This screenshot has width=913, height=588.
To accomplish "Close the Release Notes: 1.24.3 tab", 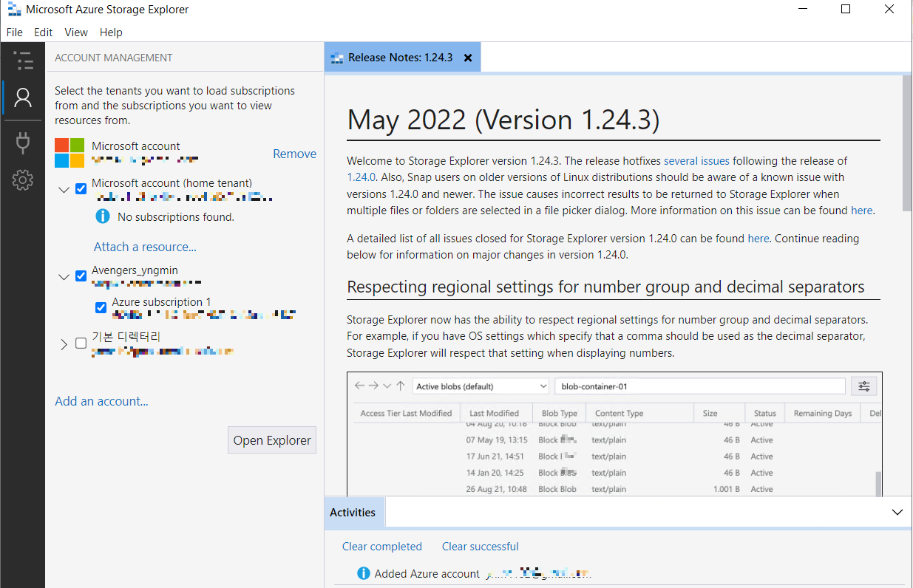I will coord(468,58).
